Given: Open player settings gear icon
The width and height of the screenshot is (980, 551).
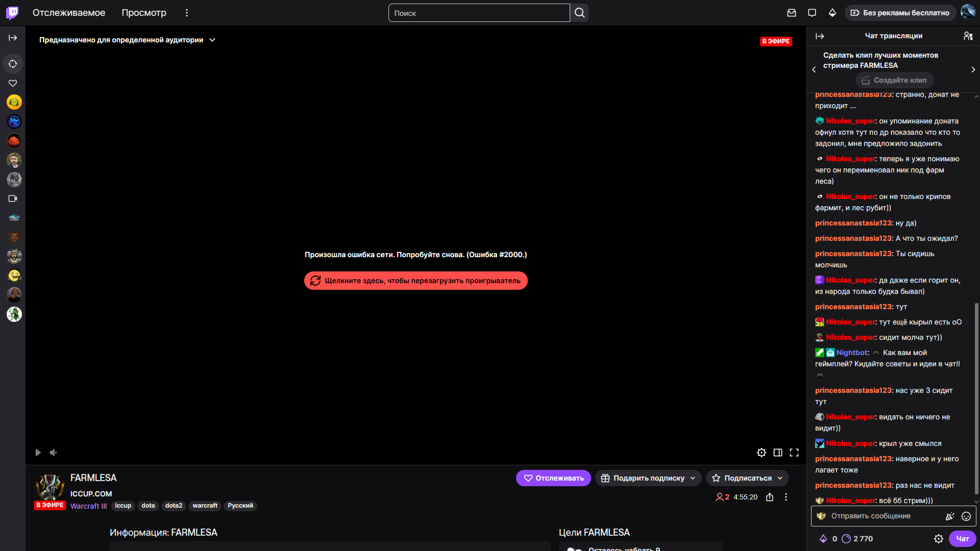Looking at the screenshot, I should [762, 453].
